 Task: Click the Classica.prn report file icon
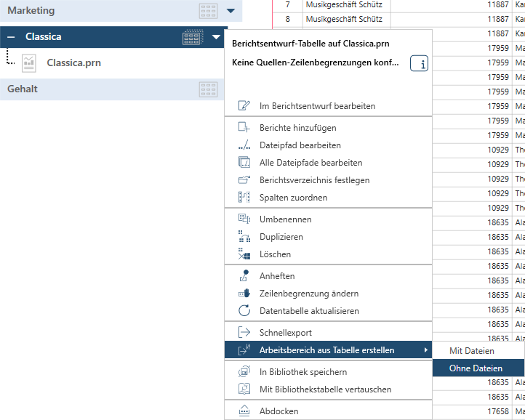[x=28, y=62]
